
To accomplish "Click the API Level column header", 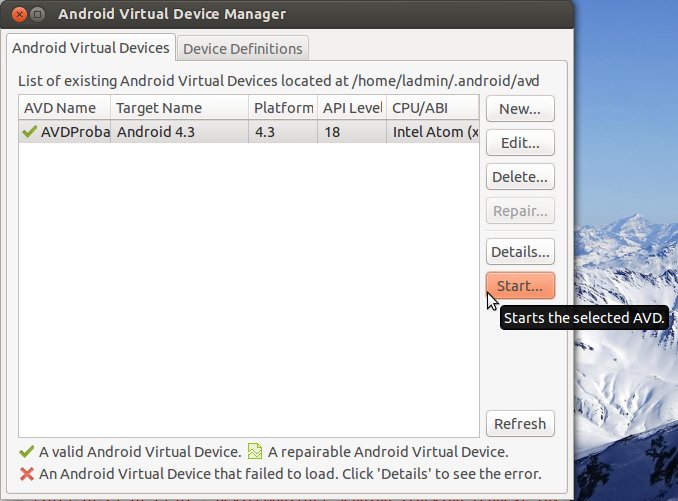I will (x=352, y=108).
